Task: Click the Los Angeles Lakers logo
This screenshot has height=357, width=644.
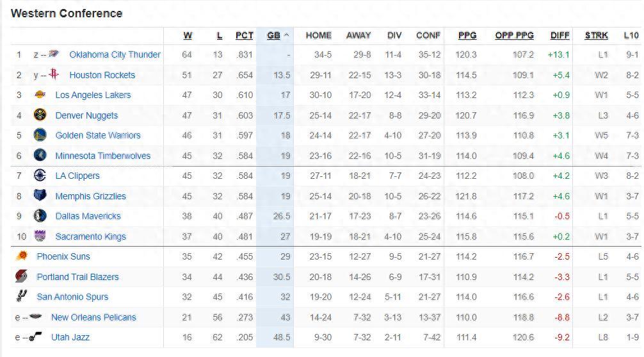Action: [40, 95]
